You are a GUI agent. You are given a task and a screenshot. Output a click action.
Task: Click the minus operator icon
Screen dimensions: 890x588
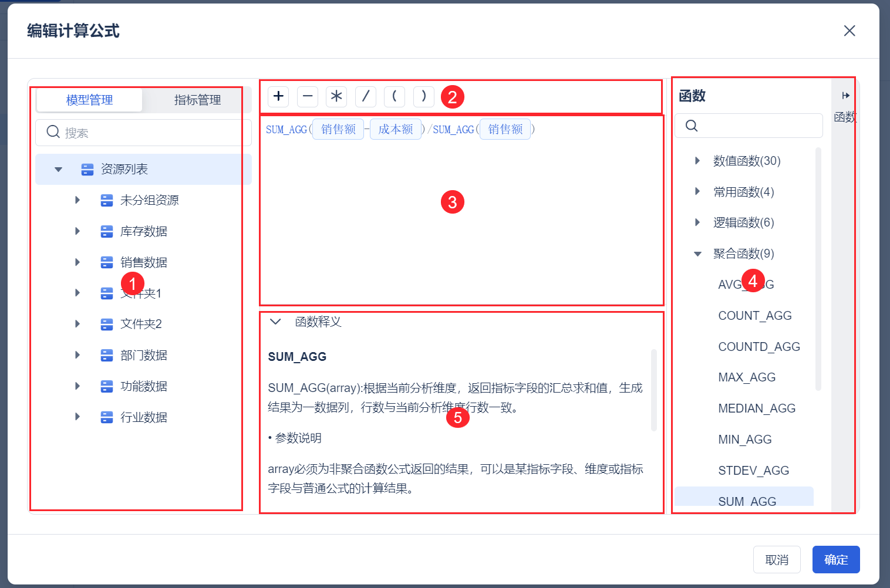[x=307, y=96]
